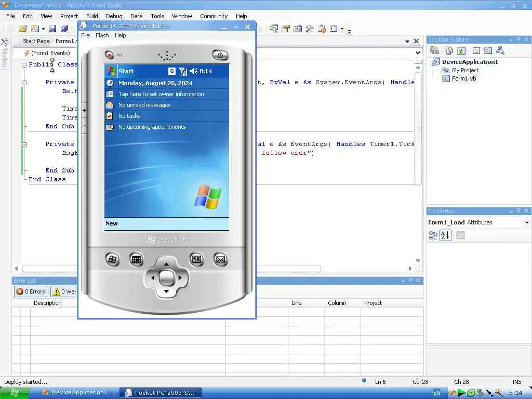
Task: Click emulator Contacts hardware button
Action: click(x=197, y=260)
